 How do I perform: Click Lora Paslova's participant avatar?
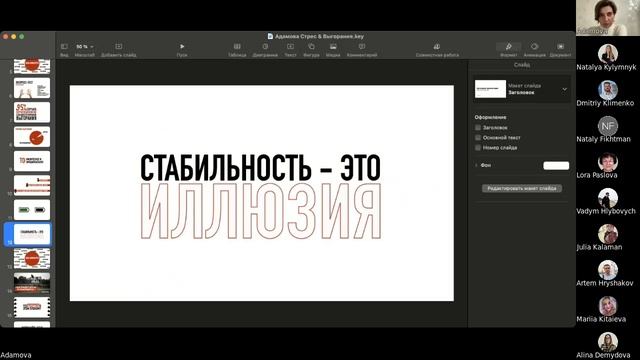pos(608,162)
